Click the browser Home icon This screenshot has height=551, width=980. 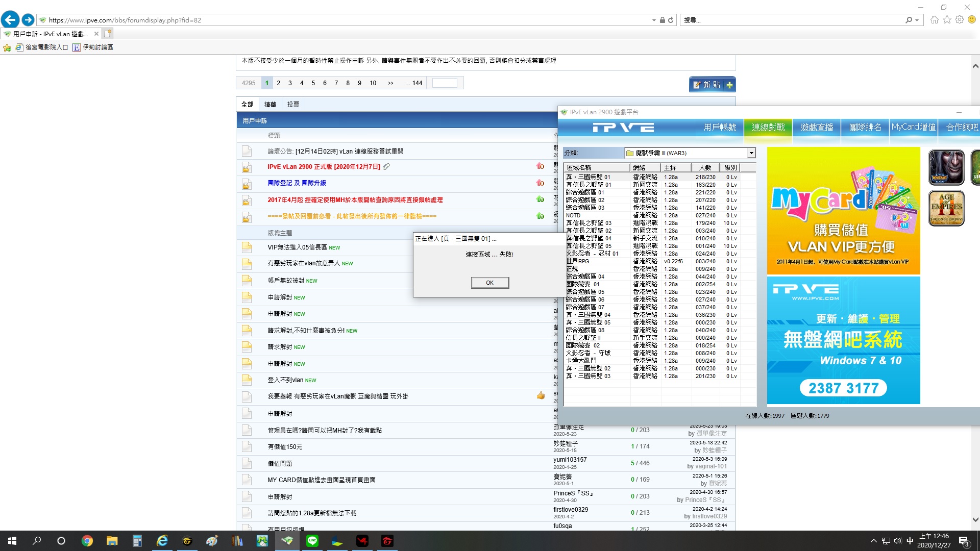(x=934, y=20)
